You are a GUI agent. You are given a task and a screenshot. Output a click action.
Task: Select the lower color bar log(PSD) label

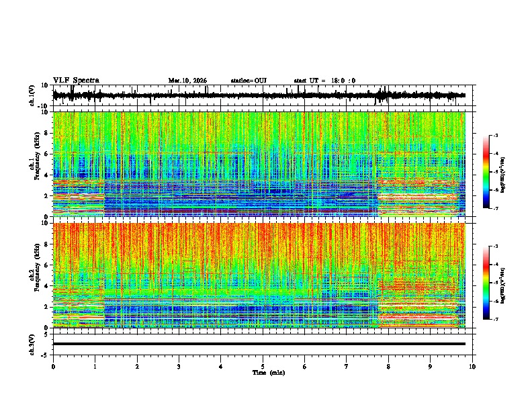[502, 285]
